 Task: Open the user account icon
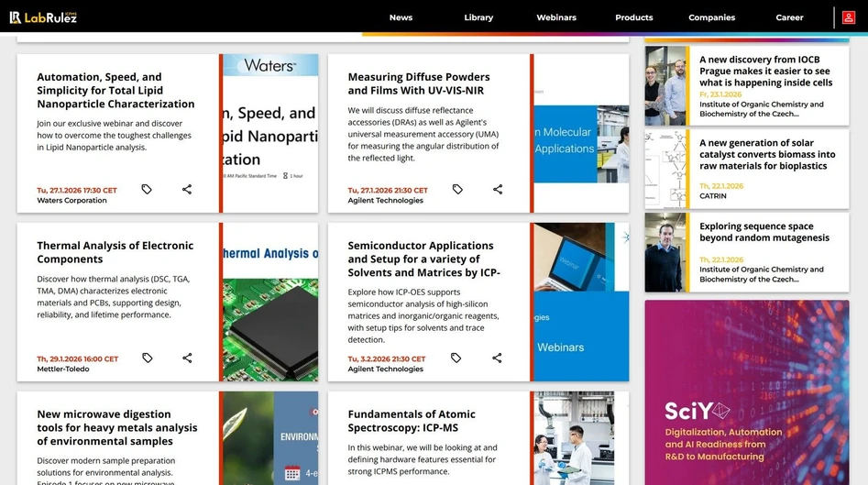(848, 17)
